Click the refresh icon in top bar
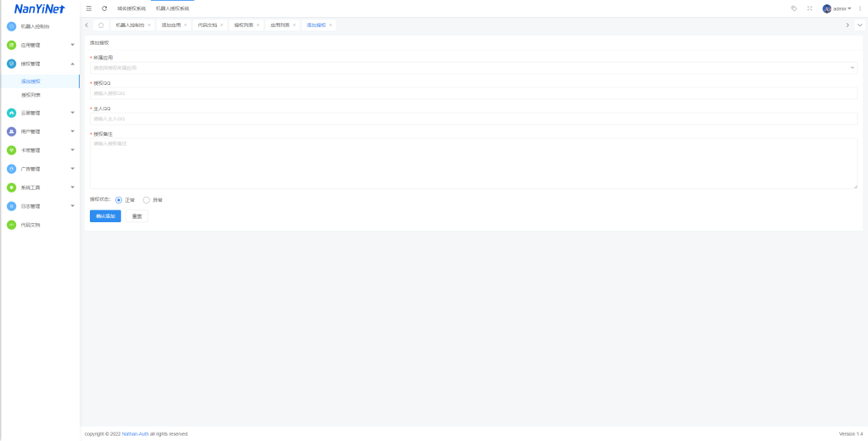 tap(104, 8)
